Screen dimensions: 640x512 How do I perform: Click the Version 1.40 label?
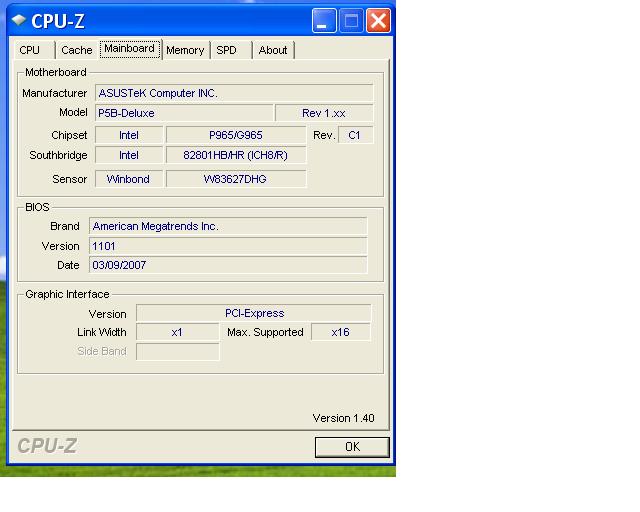click(343, 418)
